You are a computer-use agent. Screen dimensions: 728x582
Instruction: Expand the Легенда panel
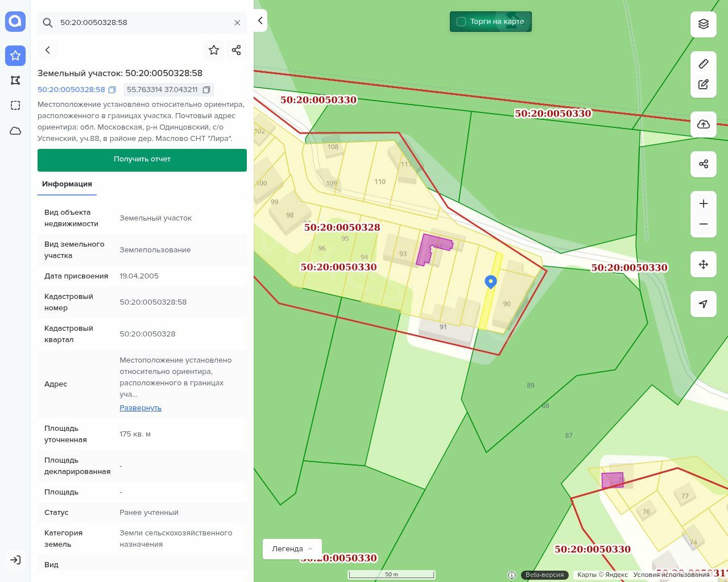coord(292,549)
